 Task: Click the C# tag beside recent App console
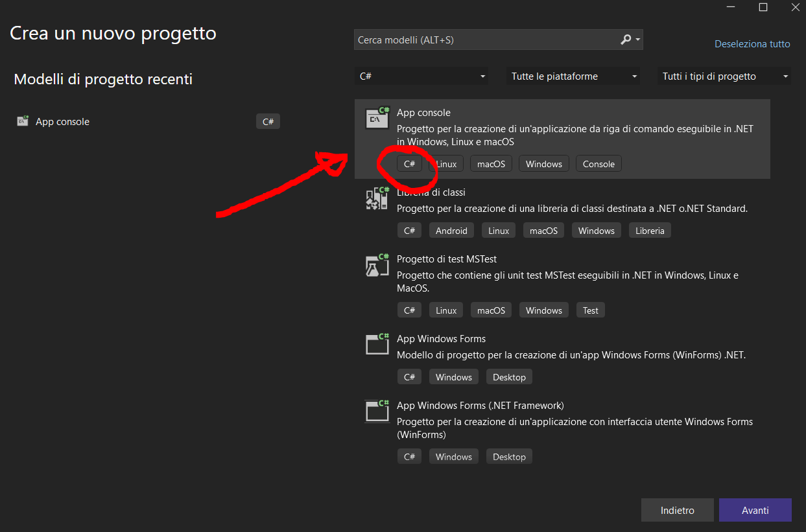pos(268,121)
